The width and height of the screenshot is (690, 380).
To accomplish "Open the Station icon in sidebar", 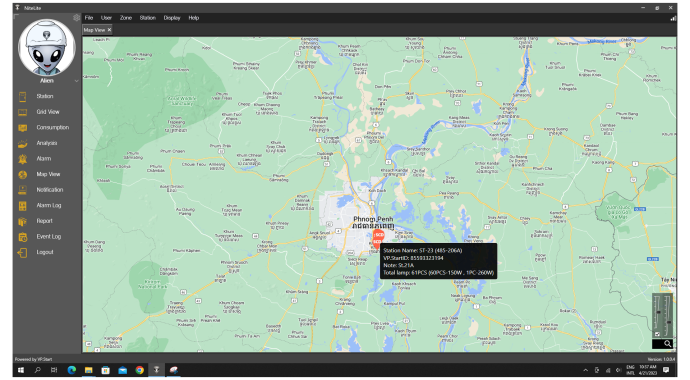I will tap(22, 96).
